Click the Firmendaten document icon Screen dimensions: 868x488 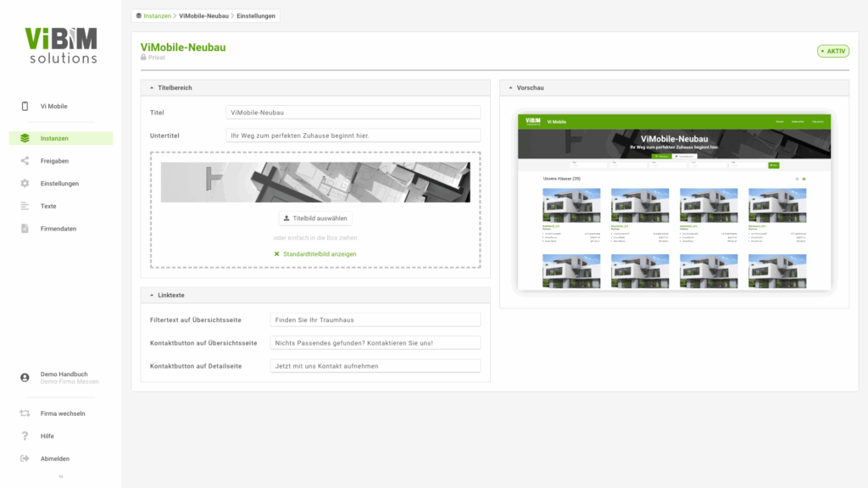pyautogui.click(x=25, y=229)
